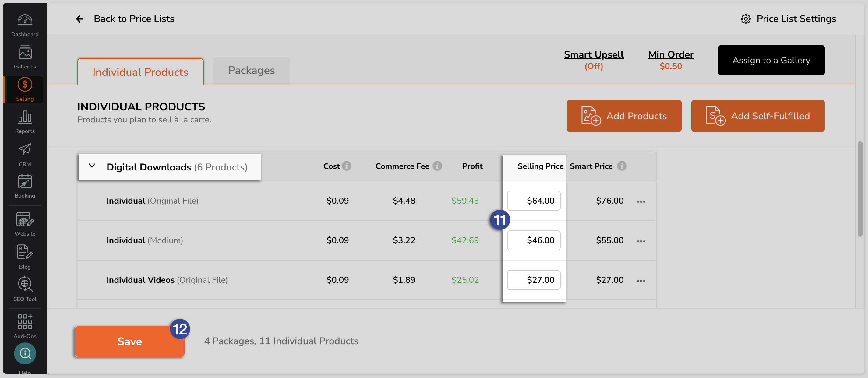Click the Profit column header
This screenshot has height=378, width=868.
pos(472,166)
